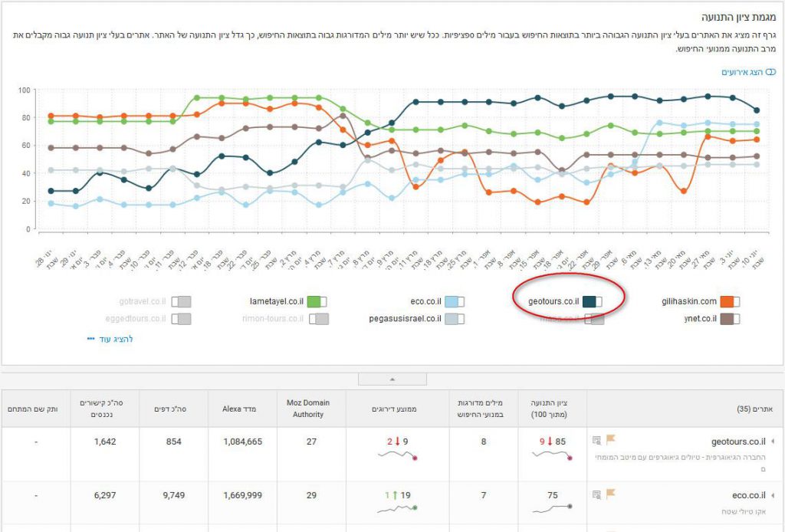
Task: Select the chart title מגמת ציון התנועה
Action: point(738,18)
